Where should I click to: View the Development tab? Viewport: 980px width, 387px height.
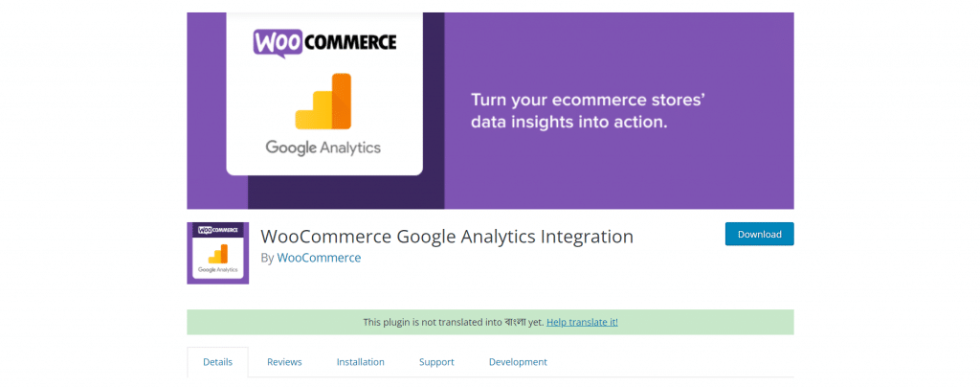pos(518,362)
